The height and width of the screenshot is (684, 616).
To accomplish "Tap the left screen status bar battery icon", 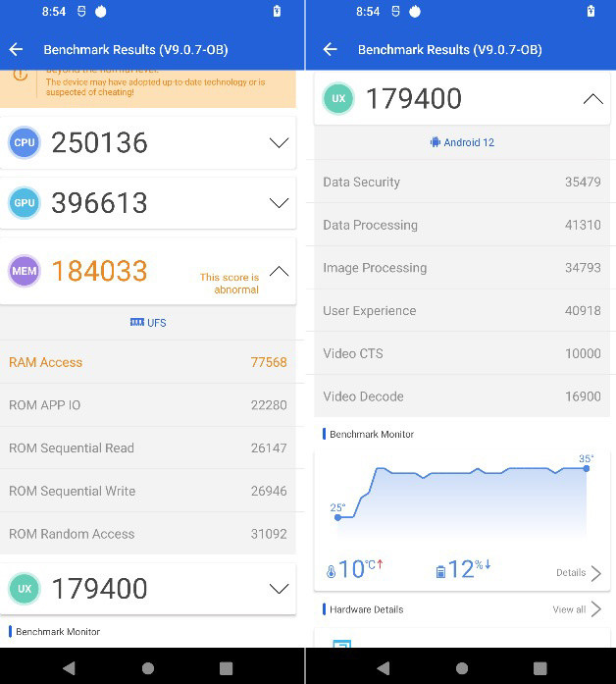I will (277, 11).
